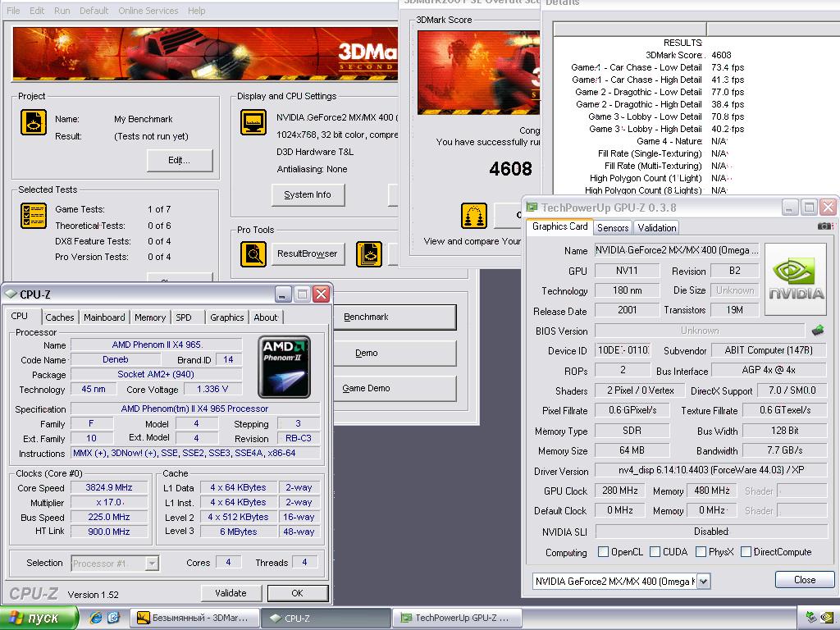The image size is (840, 630).
Task: Click the ResultBrowser magnifier icon in Pro Tools
Action: 253,254
